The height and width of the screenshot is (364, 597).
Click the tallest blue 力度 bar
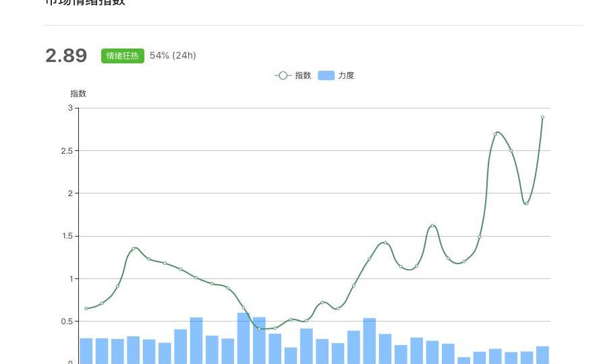(244, 338)
